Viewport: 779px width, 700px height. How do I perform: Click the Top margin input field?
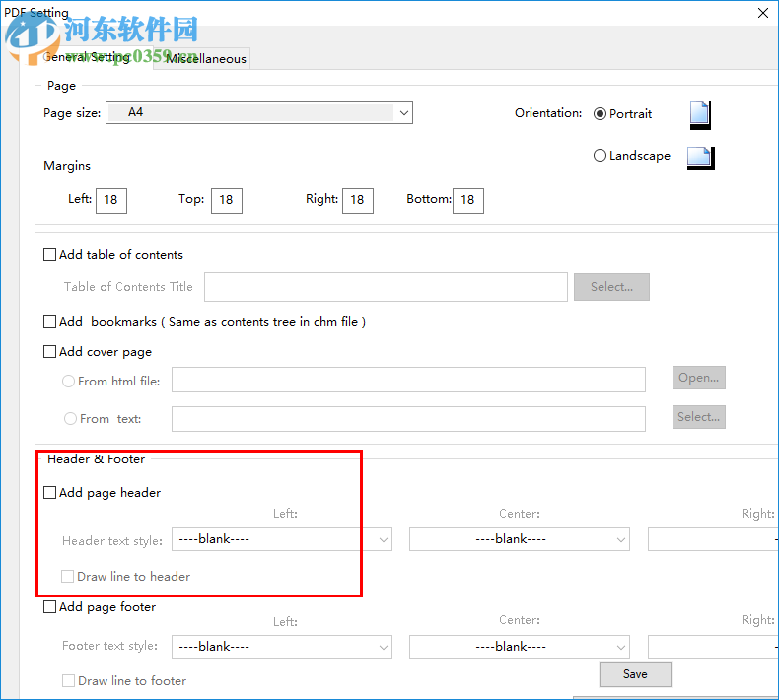coord(227,201)
